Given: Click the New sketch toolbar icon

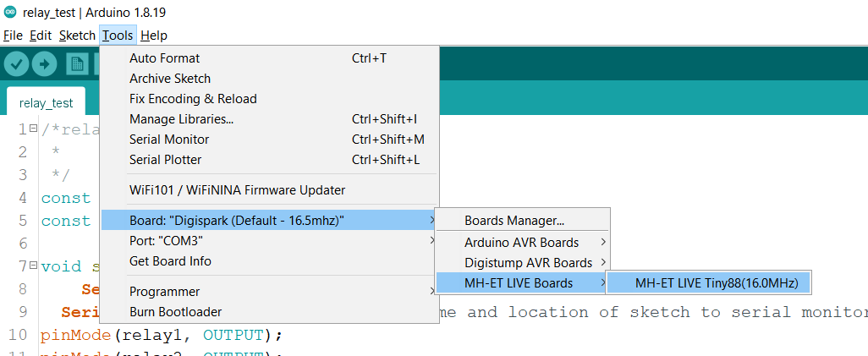Looking at the screenshot, I should click(77, 64).
